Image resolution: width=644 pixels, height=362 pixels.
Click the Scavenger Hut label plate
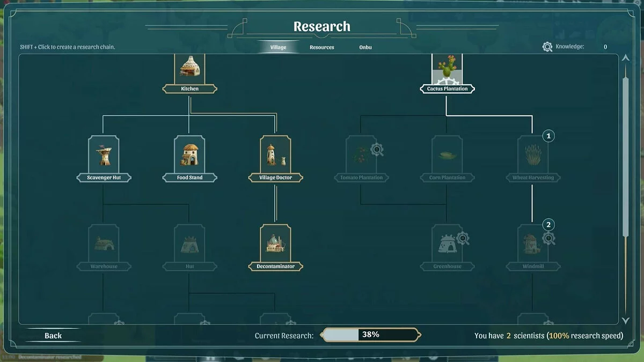point(104,178)
